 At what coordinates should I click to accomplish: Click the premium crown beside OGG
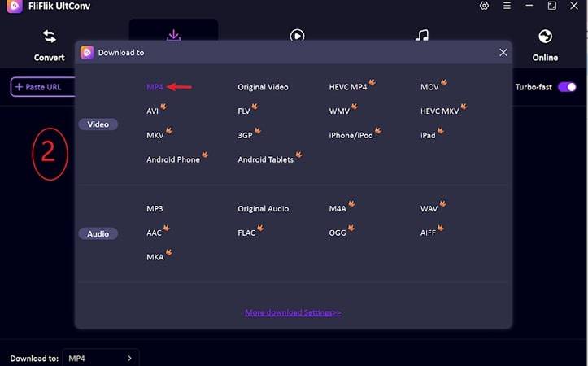tap(351, 228)
